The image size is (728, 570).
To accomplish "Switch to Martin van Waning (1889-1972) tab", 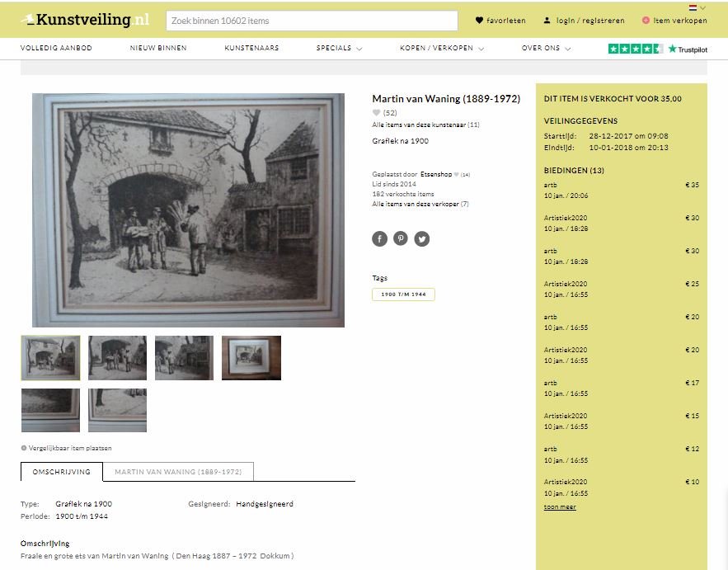I will 178,472.
